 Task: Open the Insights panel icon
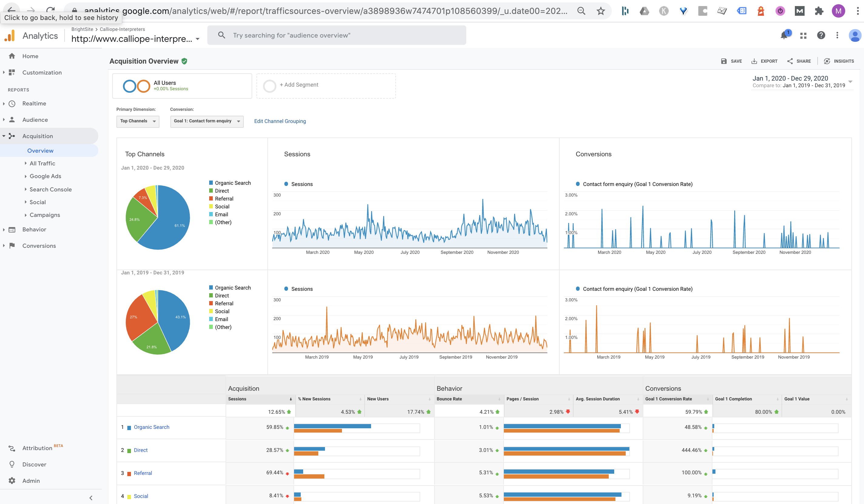(x=827, y=61)
